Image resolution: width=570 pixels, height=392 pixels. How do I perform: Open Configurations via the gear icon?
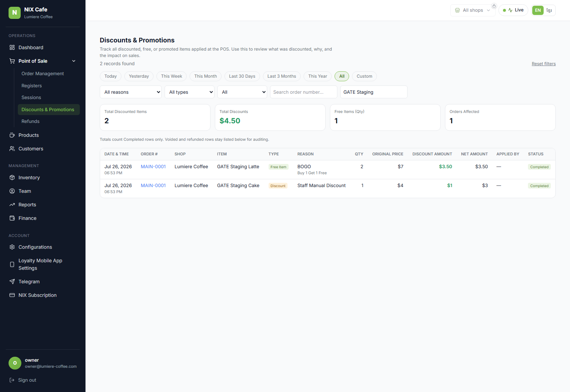(x=12, y=247)
